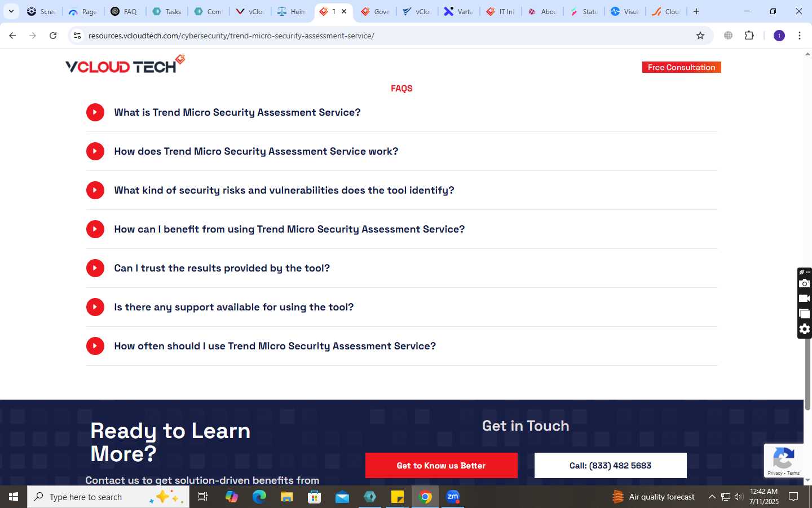The width and height of the screenshot is (812, 508).
Task: Expand the 'How often should I use' question arrow
Action: (95, 346)
